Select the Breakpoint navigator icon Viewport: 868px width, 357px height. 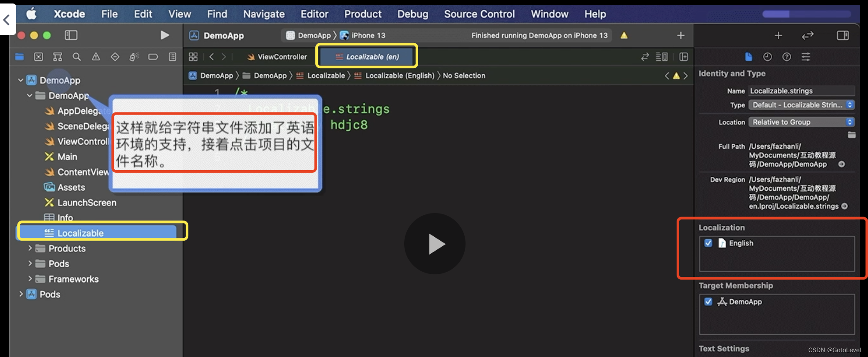[x=153, y=56]
